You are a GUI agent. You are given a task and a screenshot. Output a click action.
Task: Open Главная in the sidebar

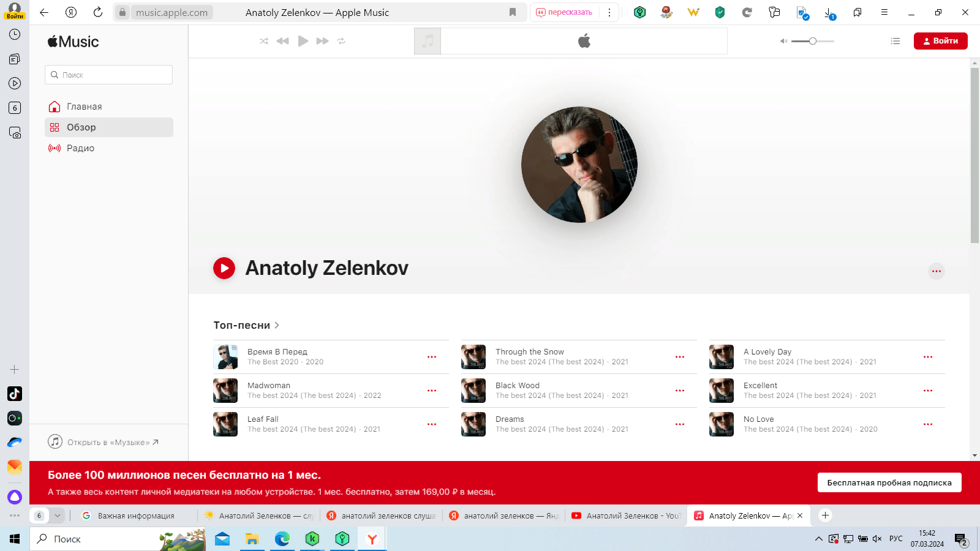coord(109,107)
